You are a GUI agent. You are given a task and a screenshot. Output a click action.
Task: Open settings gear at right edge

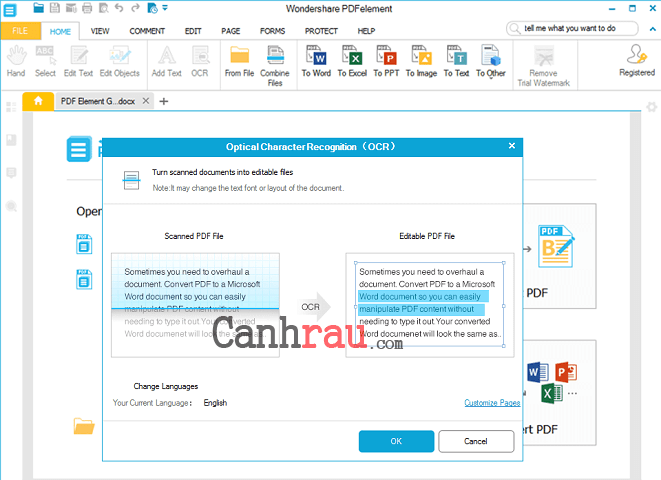[652, 107]
